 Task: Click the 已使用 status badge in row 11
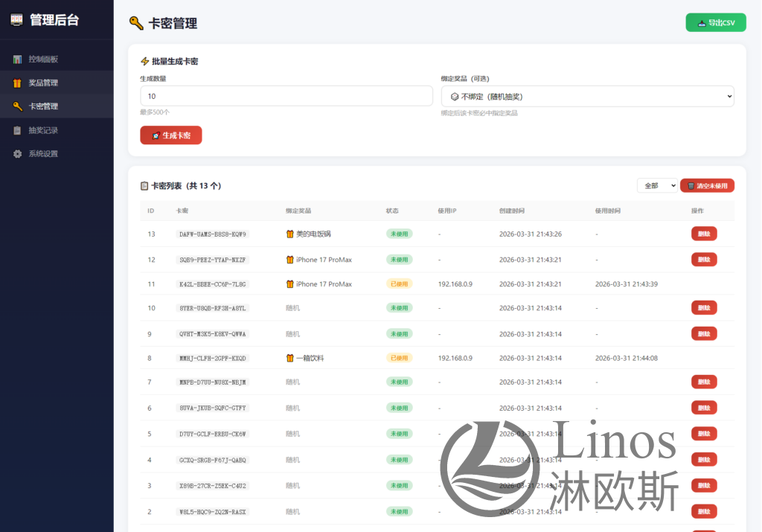tap(400, 283)
